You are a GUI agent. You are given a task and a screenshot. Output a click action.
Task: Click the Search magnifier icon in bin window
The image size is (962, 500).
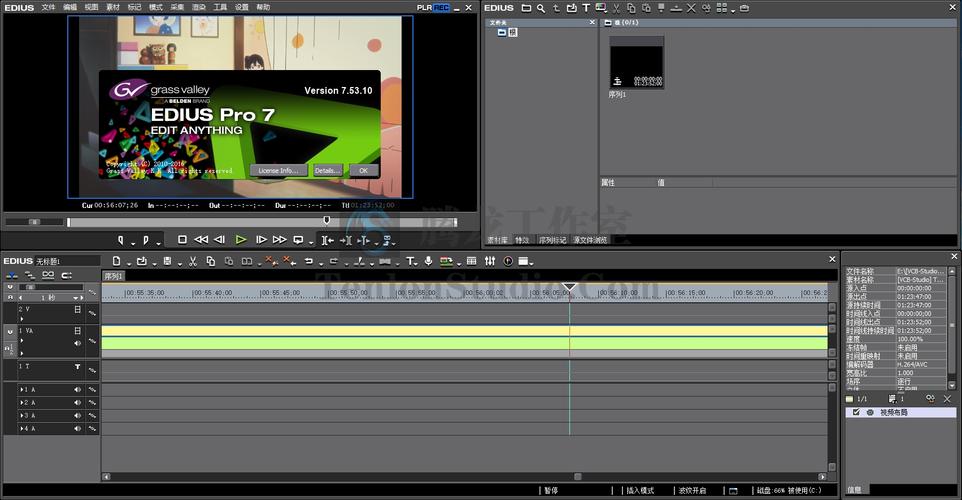click(x=541, y=8)
